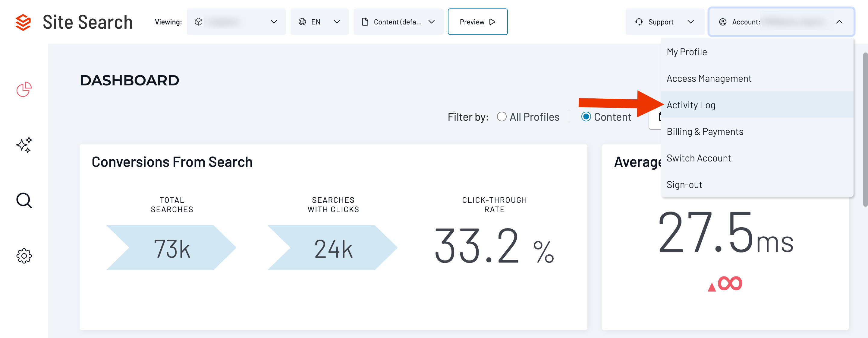This screenshot has width=868, height=338.
Task: Choose Switch Account menu entry
Action: tap(757, 158)
